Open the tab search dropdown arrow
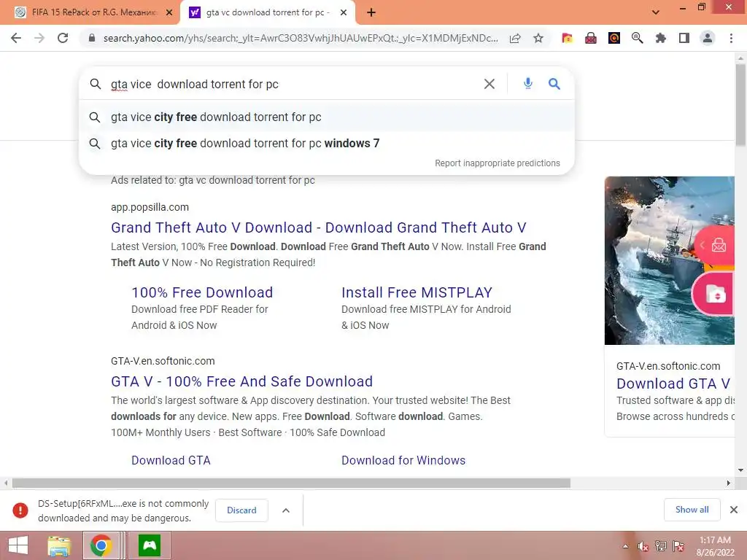This screenshot has width=747, height=560. click(x=656, y=12)
